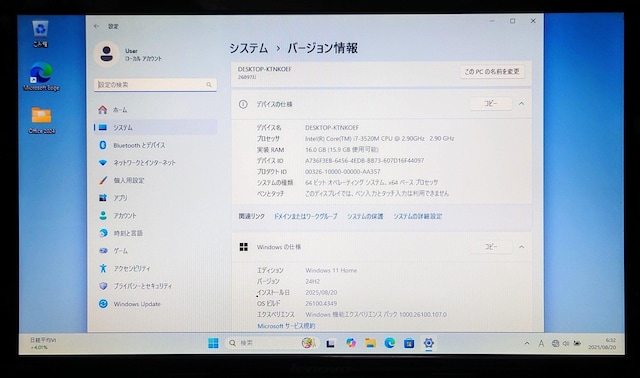Open the Microsoft Edge desktop shortcut
Image resolution: width=640 pixels, height=378 pixels.
pyautogui.click(x=41, y=76)
